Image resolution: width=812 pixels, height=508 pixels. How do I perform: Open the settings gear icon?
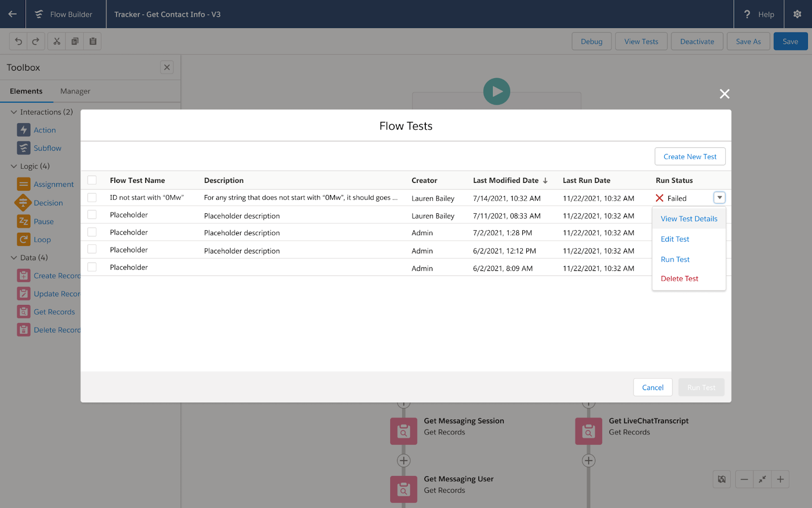[797, 14]
